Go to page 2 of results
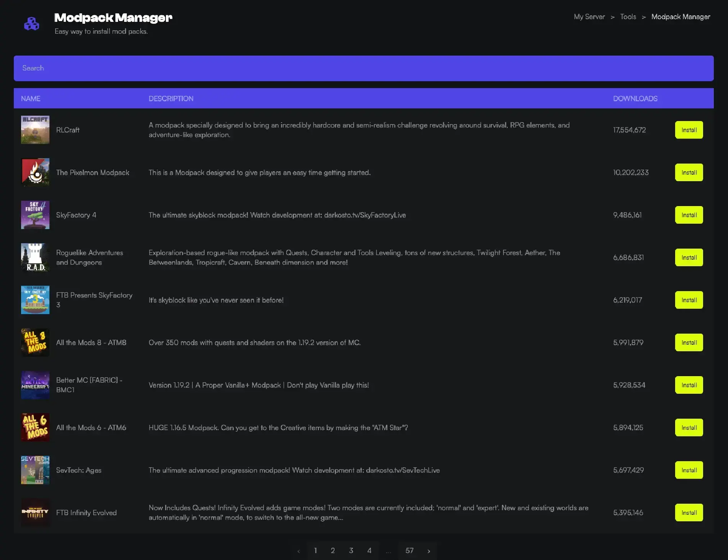The image size is (728, 560). click(333, 550)
